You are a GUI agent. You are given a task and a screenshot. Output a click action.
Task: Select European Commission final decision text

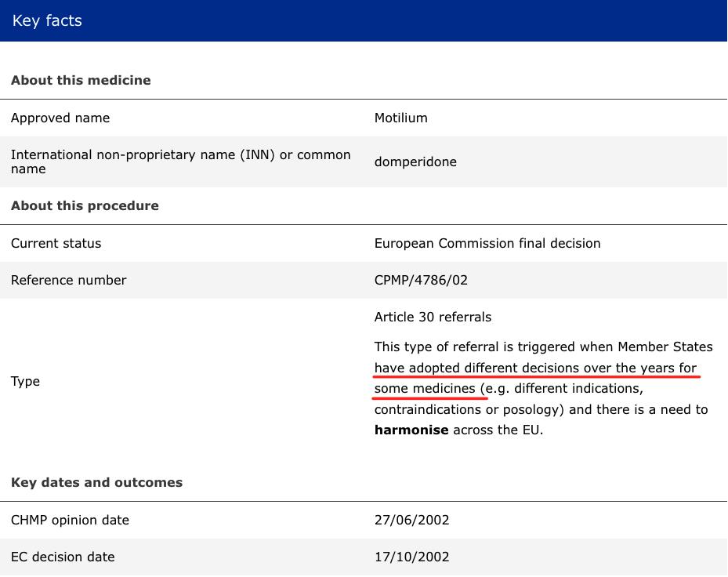coord(487,244)
